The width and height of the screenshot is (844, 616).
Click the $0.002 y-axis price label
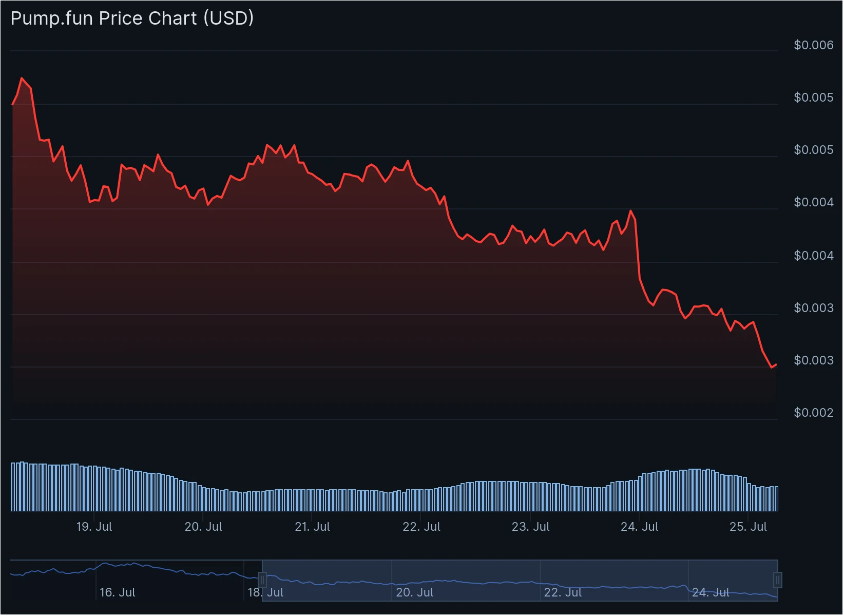pos(814,413)
